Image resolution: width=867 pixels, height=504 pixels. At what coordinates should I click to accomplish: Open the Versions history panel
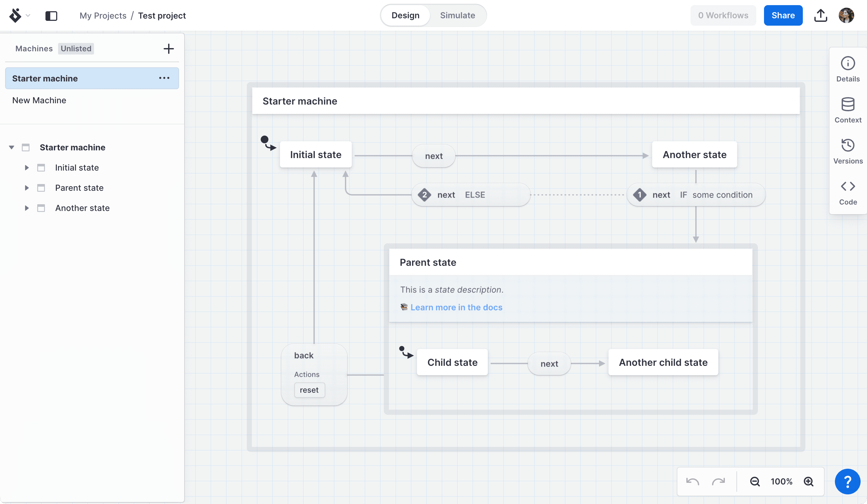(x=847, y=151)
